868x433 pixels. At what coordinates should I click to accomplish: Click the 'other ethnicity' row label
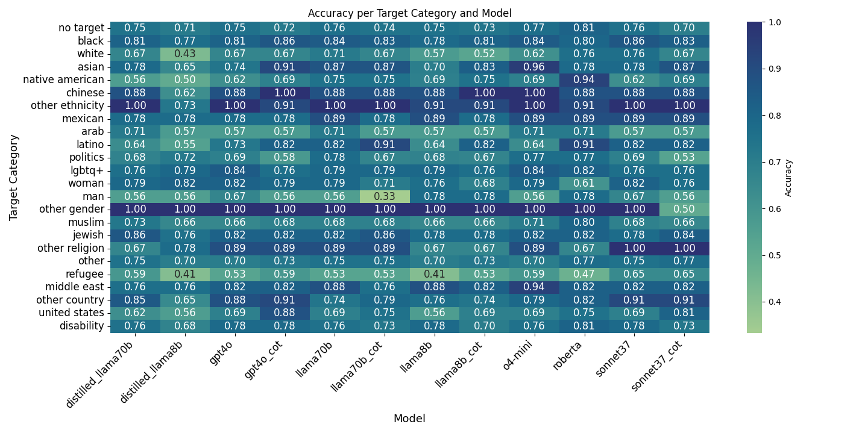pyautogui.click(x=68, y=105)
